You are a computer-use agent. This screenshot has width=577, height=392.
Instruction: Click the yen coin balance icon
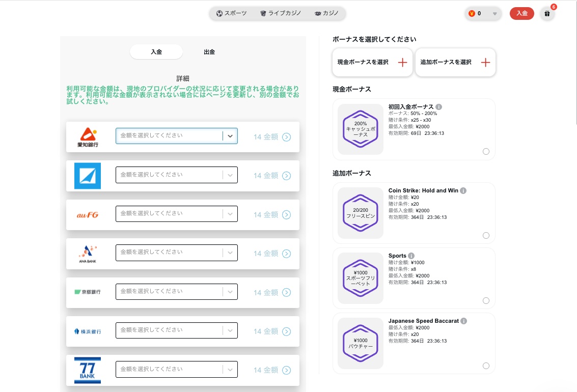coord(472,14)
